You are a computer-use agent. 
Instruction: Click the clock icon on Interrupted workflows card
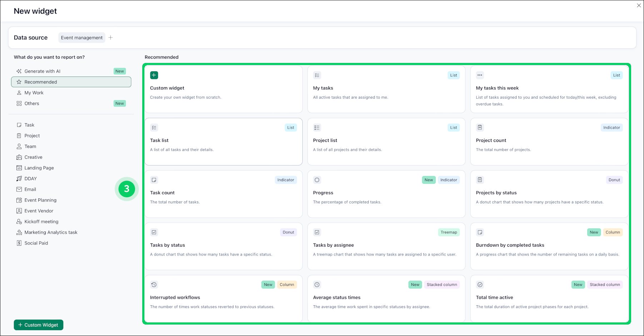[x=154, y=285]
